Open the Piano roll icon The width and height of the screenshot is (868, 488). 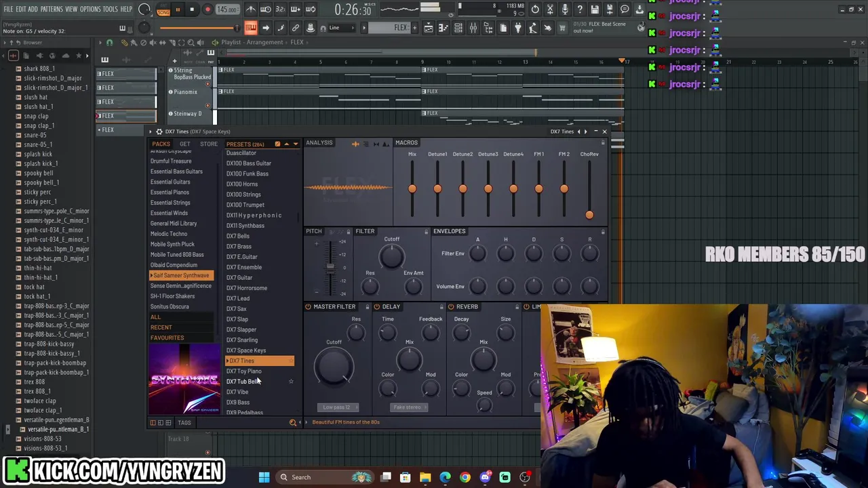(443, 28)
